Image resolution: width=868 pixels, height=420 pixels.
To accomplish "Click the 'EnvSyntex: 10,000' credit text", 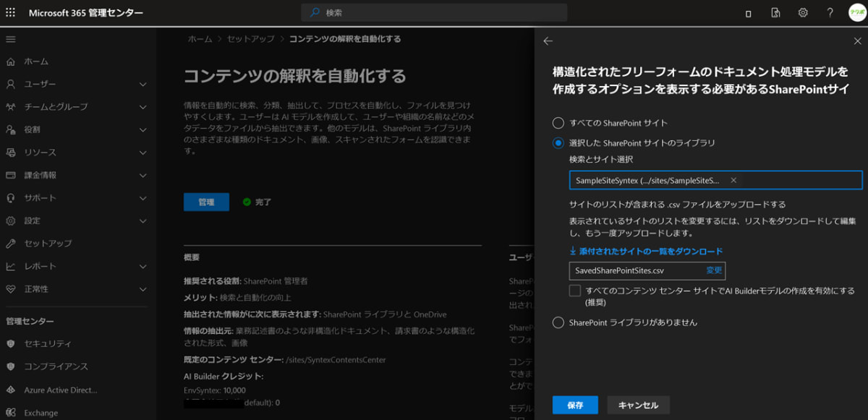I will (x=215, y=390).
